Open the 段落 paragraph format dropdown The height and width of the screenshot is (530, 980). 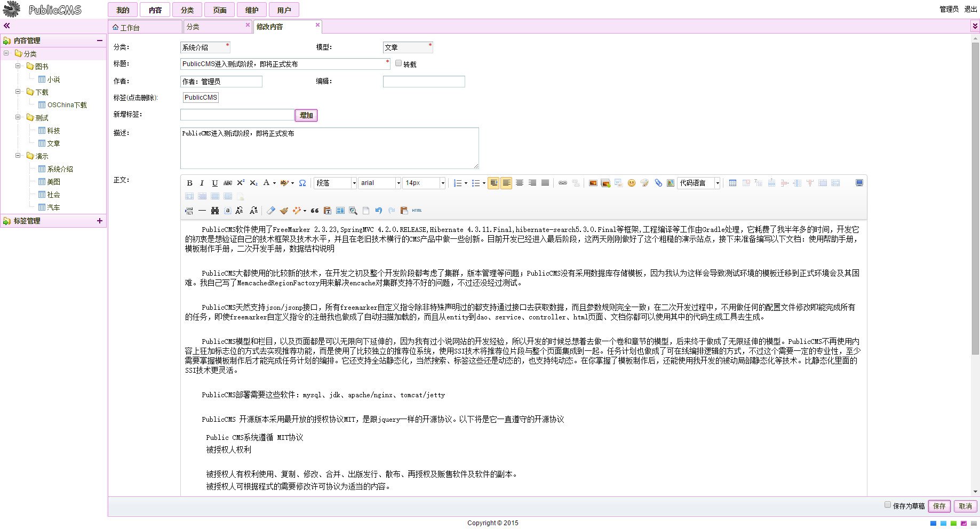[x=336, y=183]
